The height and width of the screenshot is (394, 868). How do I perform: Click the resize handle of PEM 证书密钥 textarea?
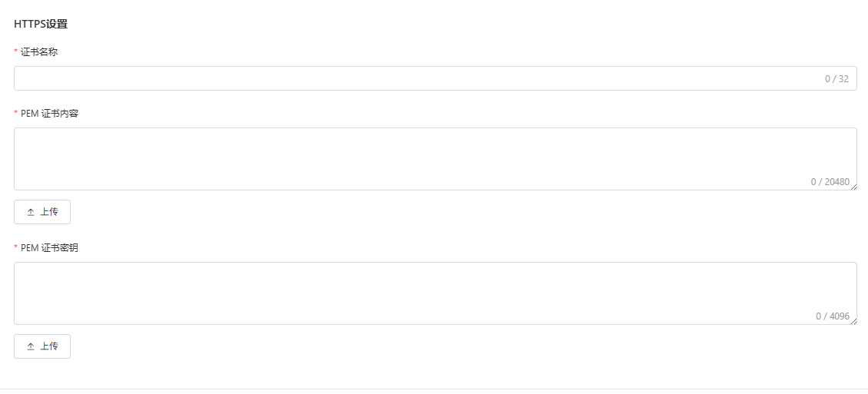click(853, 322)
